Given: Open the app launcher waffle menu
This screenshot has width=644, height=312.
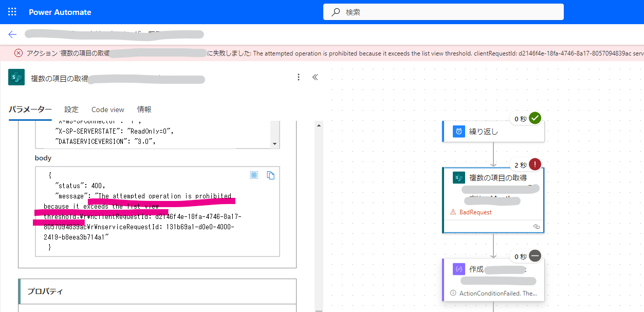Looking at the screenshot, I should coord(12,12).
